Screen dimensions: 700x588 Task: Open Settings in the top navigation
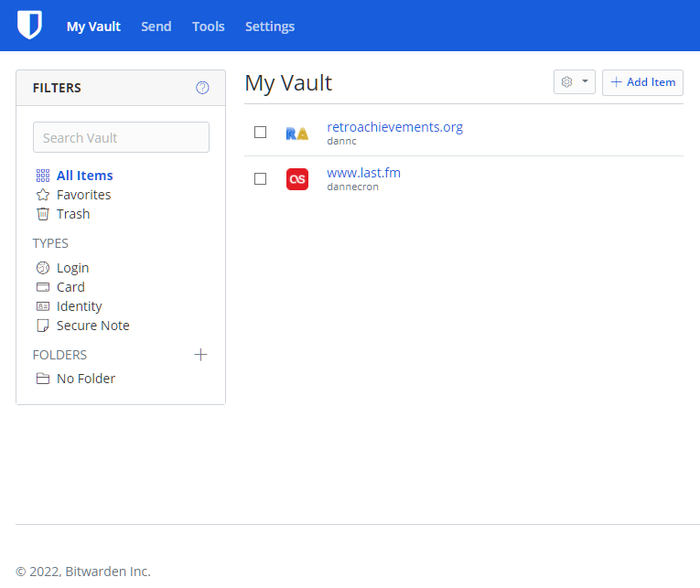tap(269, 27)
